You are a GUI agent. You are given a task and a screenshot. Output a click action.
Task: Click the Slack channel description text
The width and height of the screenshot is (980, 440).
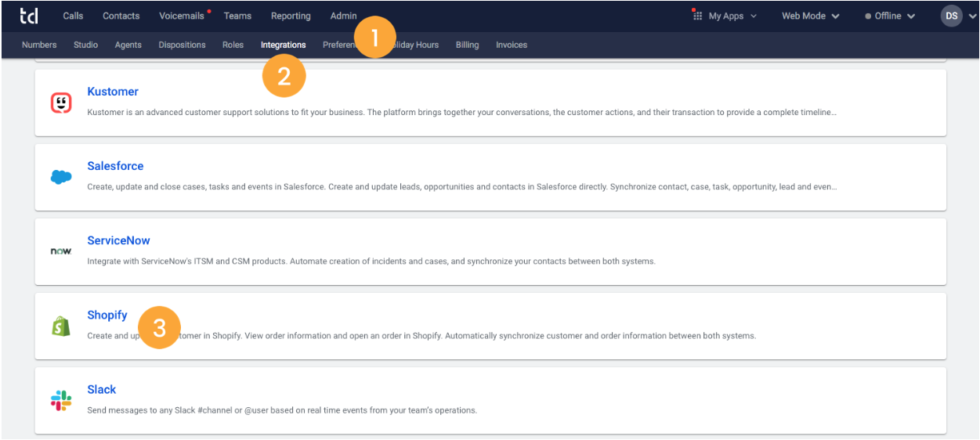(282, 410)
